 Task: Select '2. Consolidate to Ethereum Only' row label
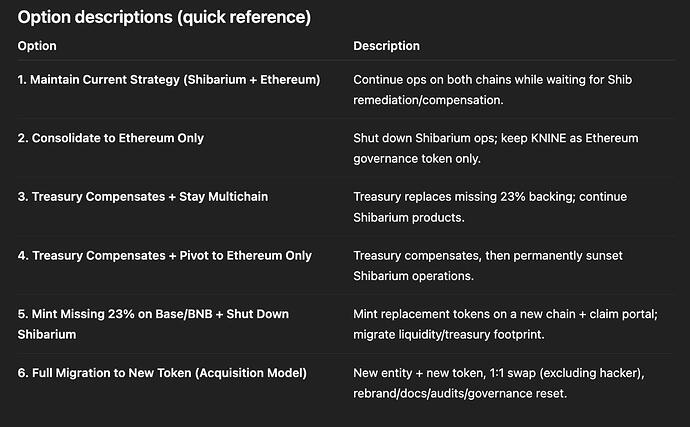[111, 138]
